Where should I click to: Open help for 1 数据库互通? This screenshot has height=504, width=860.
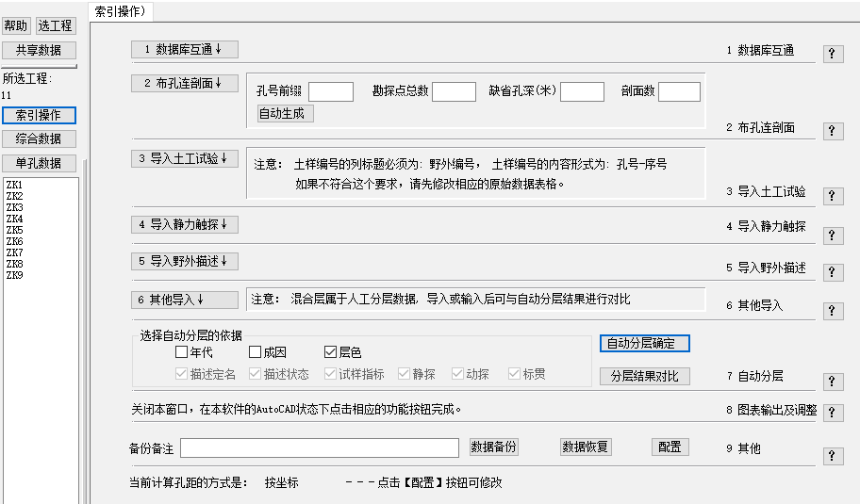coord(833,54)
